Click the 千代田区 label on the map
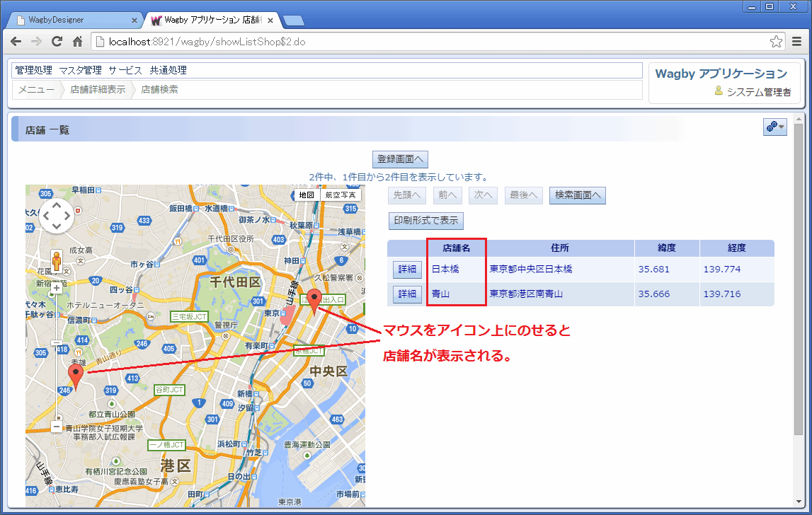The image size is (812, 515). (235, 282)
